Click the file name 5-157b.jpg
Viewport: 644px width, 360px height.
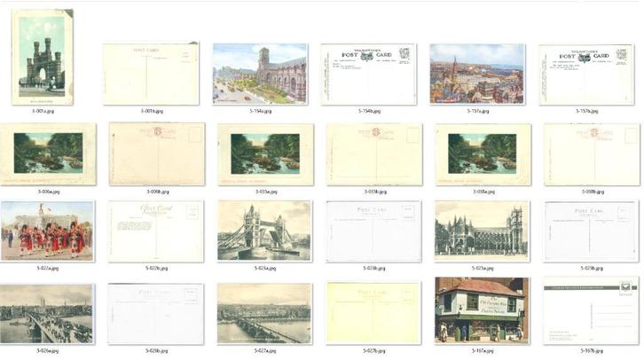587,111
